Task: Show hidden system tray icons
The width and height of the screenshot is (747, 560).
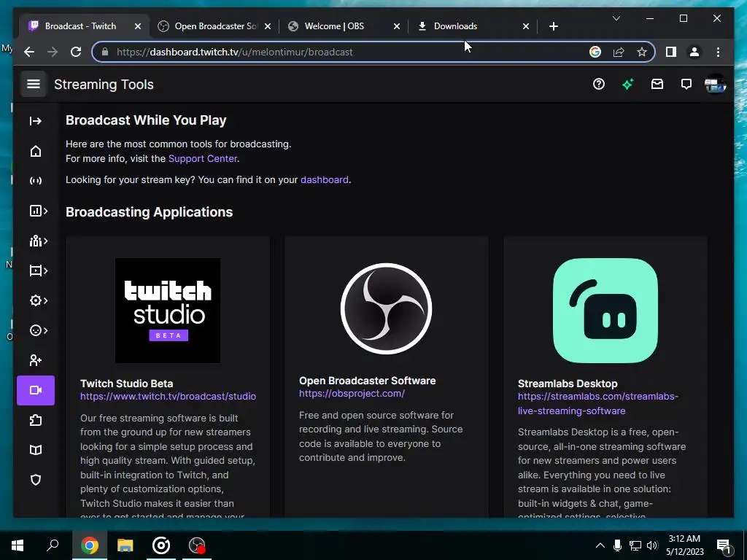Action: pos(600,545)
